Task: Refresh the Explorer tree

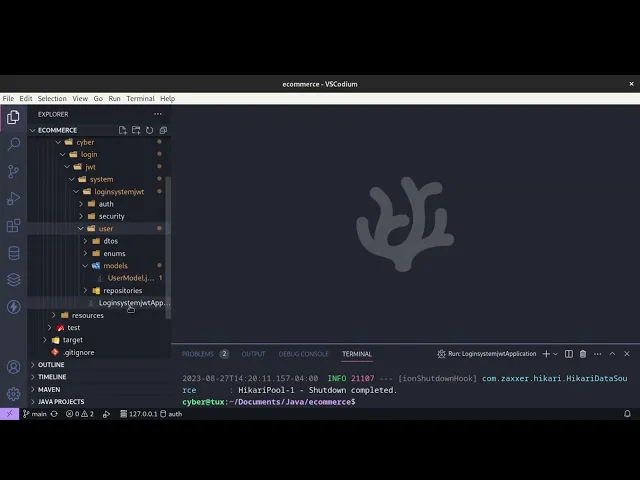Action: [x=149, y=130]
